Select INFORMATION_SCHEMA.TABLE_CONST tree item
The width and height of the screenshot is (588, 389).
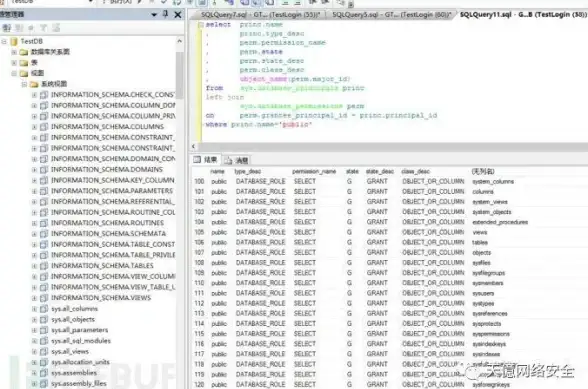point(113,245)
